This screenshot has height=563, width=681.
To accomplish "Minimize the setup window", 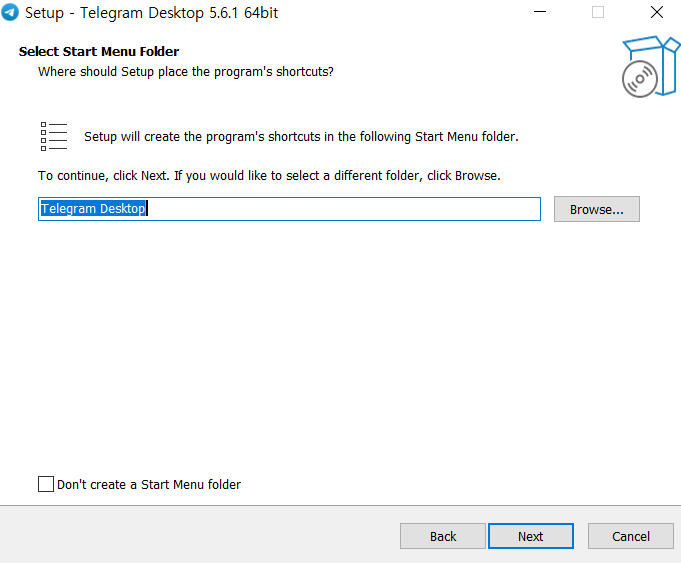I will (540, 12).
